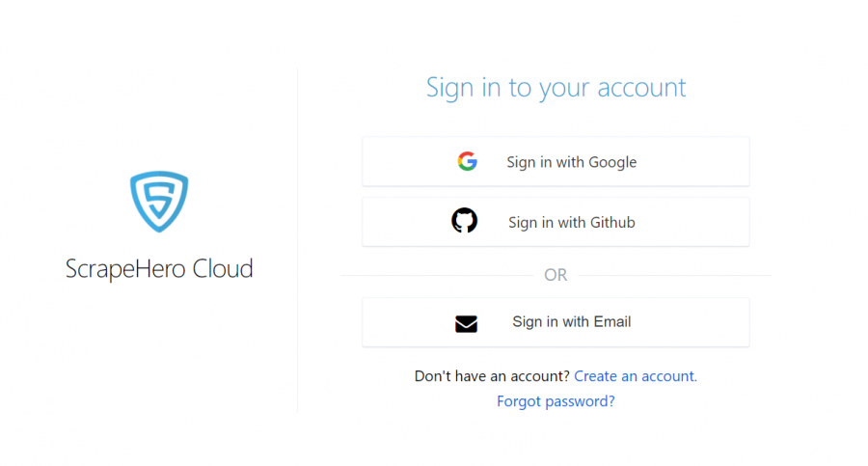Click the "Don't have an account?" text
Viewport: 868px width, 466px height.
point(492,376)
